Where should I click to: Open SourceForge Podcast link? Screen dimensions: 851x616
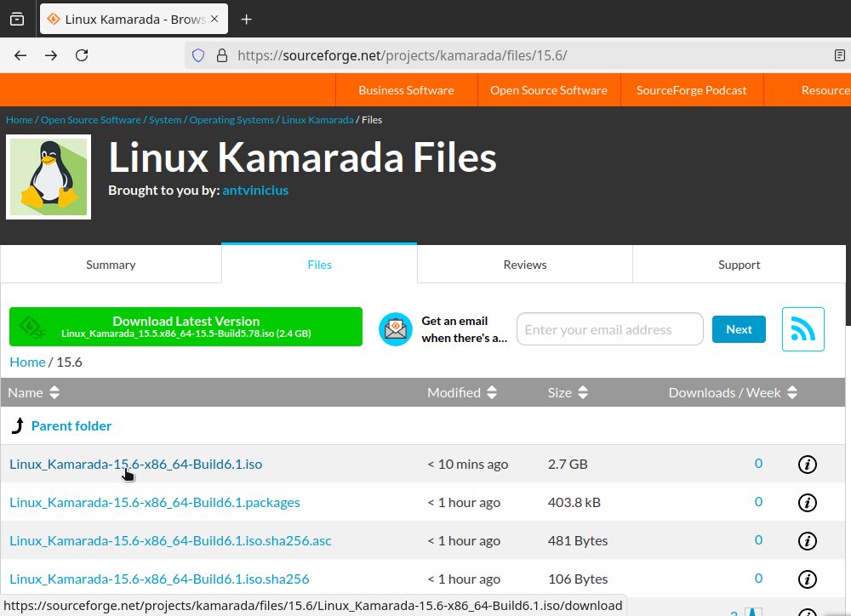pos(691,90)
